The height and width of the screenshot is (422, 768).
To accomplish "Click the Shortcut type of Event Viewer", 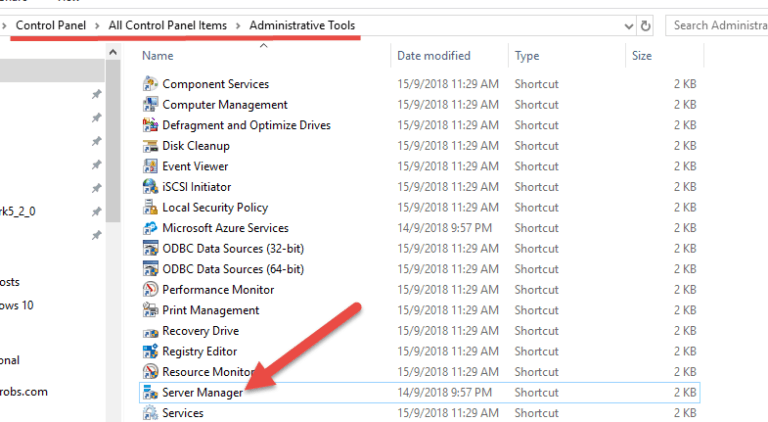I will pos(536,166).
